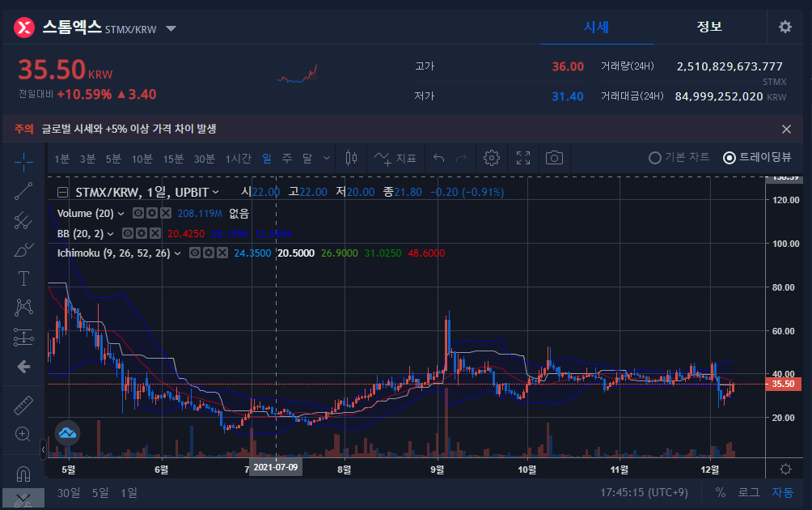Image resolution: width=812 pixels, height=510 pixels.
Task: Click the lock drawing pencil icon
Action: (23, 500)
